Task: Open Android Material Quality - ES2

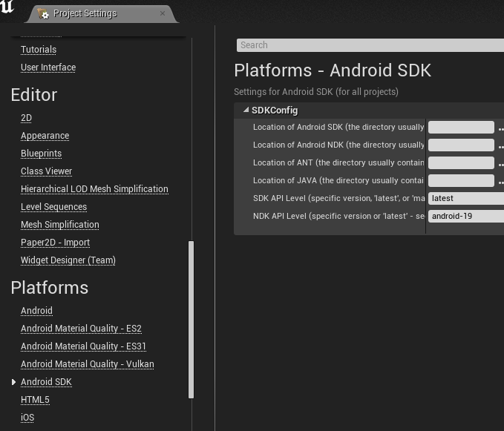Action: click(81, 329)
